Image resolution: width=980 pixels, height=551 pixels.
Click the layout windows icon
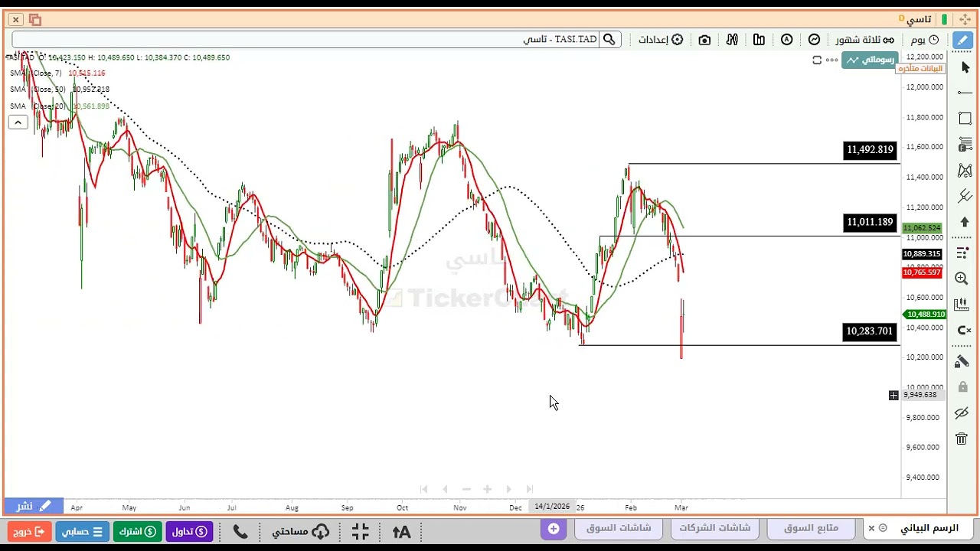35,19
